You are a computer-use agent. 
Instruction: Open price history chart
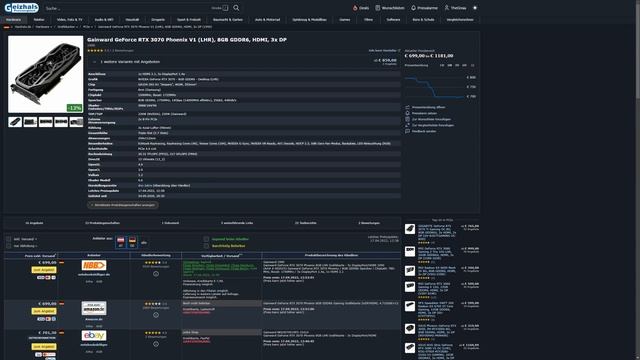[x=440, y=87]
